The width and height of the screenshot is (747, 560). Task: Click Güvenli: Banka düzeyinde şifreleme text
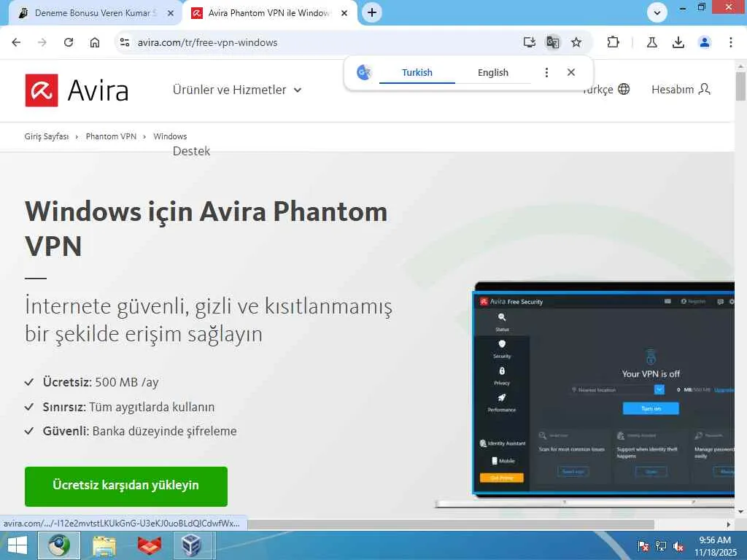(139, 431)
